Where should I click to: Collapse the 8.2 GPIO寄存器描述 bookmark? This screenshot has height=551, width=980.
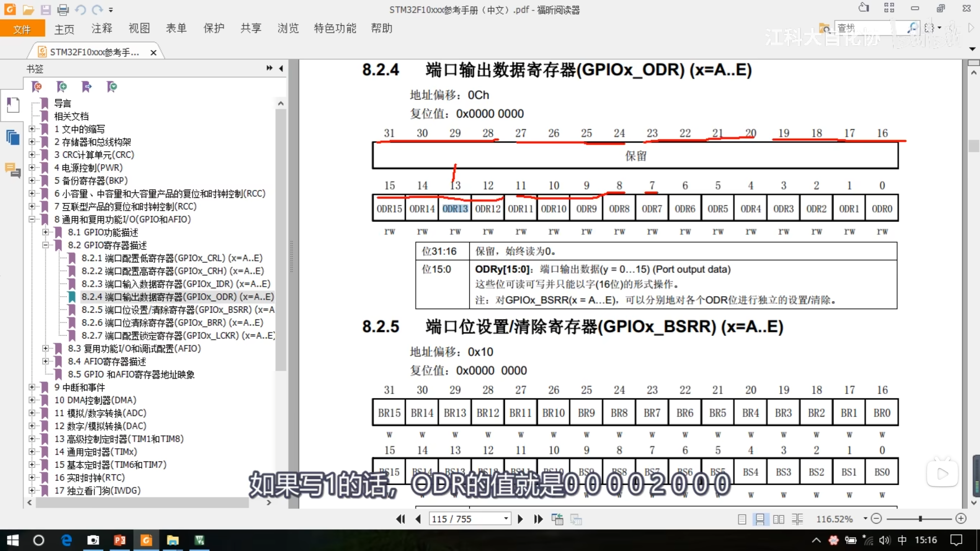(x=46, y=245)
